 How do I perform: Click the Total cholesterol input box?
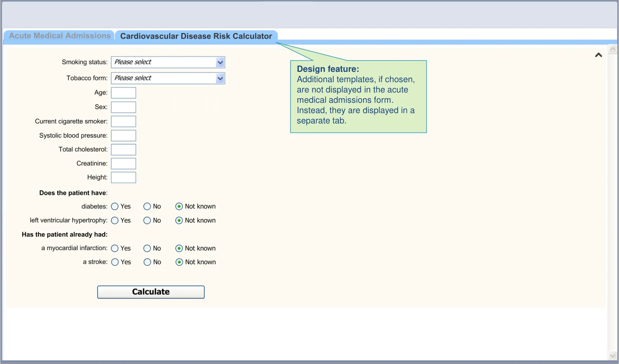123,150
